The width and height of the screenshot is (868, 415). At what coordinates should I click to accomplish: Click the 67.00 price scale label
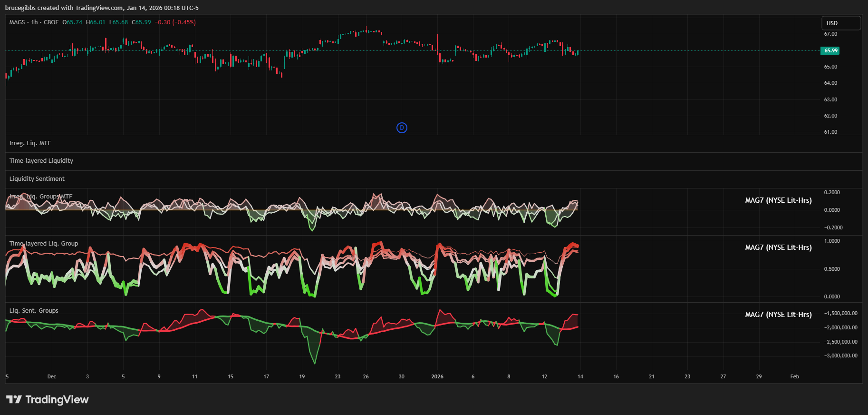click(830, 34)
